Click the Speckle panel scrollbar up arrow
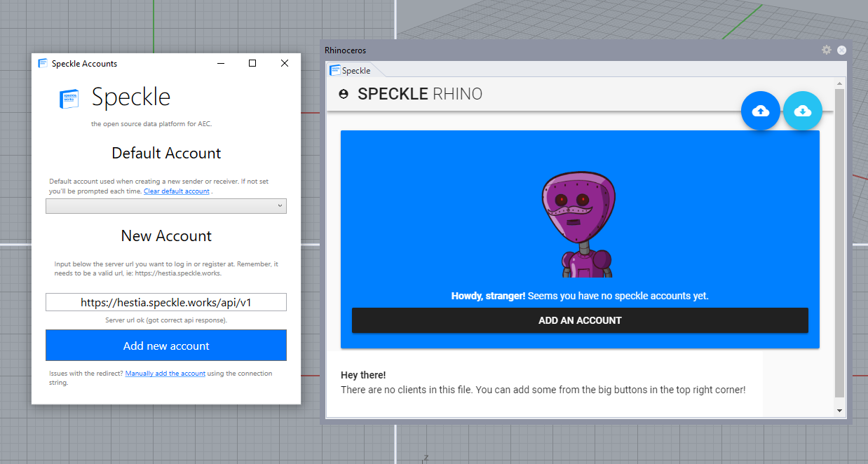 tap(839, 83)
